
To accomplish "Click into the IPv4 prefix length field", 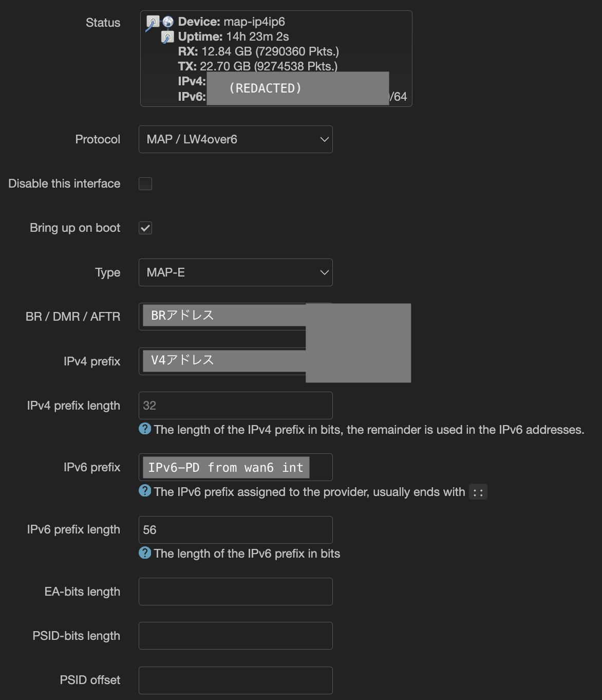I will (x=235, y=406).
